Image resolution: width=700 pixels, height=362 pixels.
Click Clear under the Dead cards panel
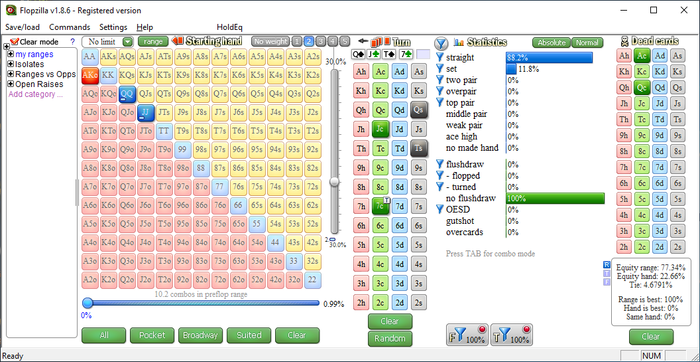point(651,337)
